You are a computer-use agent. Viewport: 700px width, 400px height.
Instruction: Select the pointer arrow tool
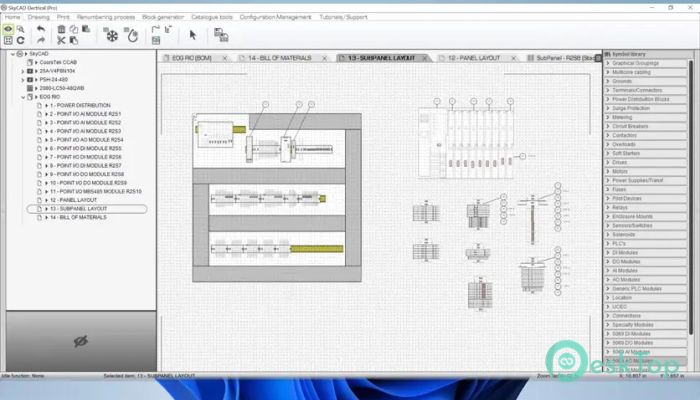click(192, 35)
